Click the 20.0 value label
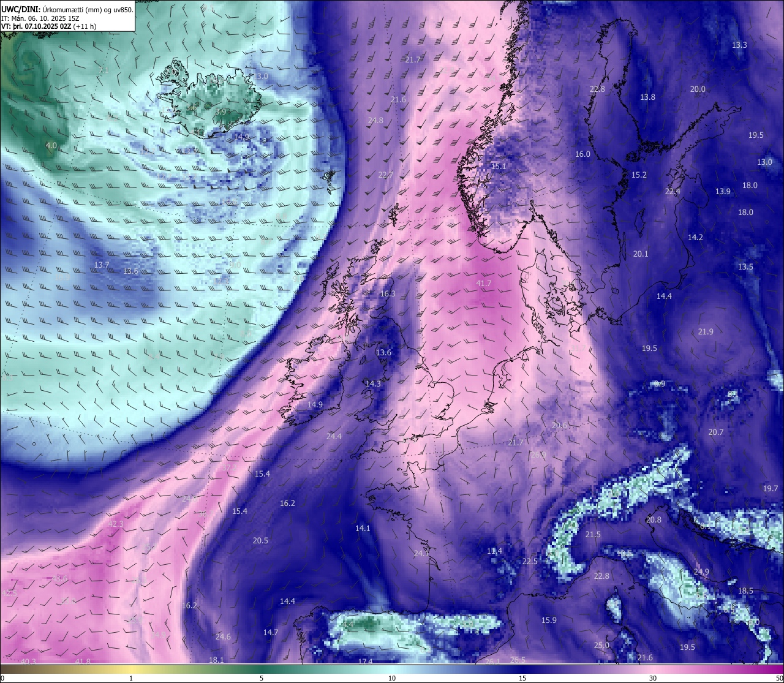 698,89
